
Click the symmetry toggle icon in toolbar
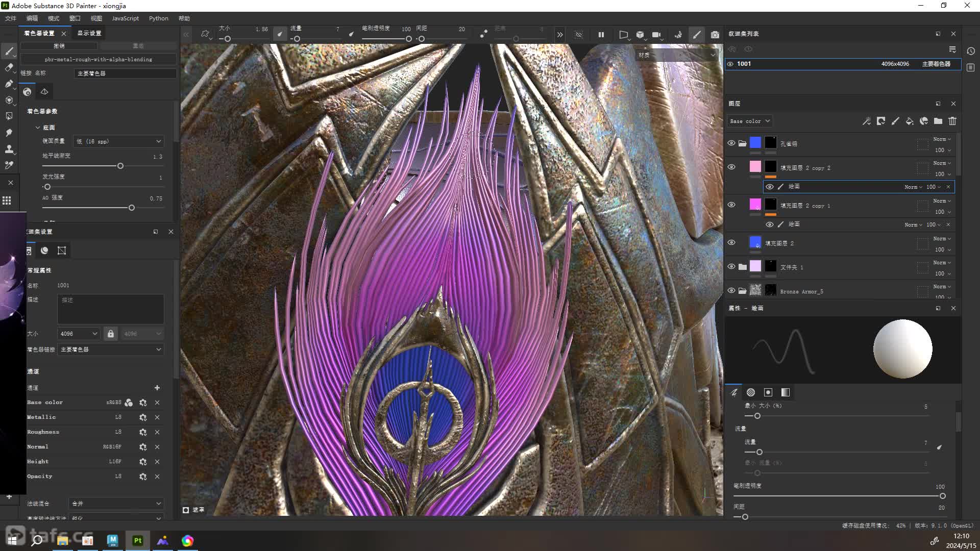click(483, 34)
